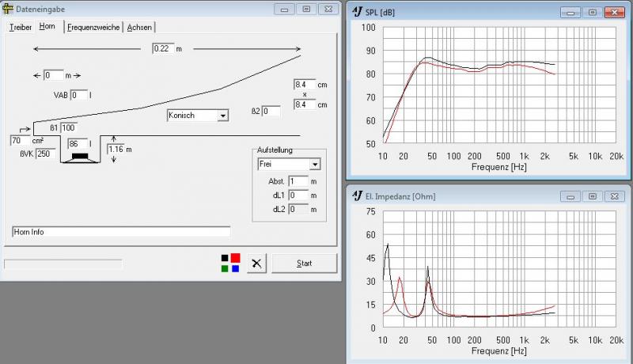633x364 pixels.
Task: Click the ß2 damping input field
Action: pyautogui.click(x=271, y=111)
